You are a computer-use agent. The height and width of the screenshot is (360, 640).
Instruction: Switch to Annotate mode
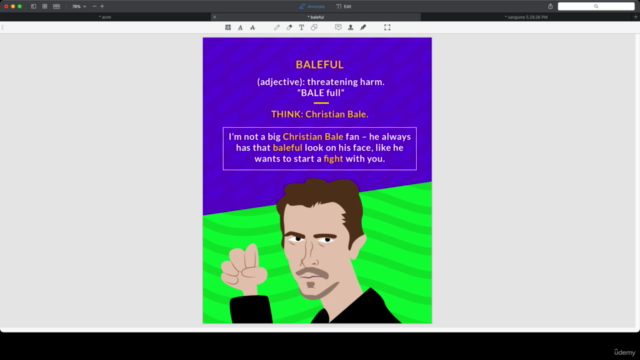[x=312, y=7]
